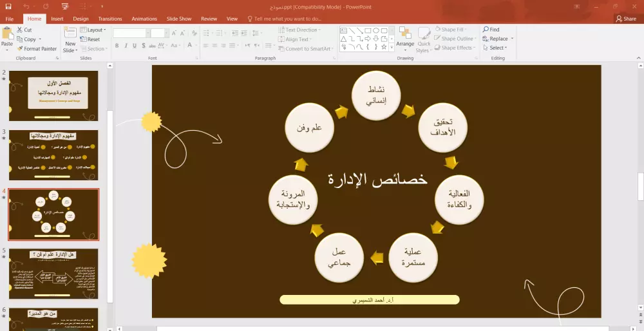Switch to the Insert tab
This screenshot has width=644, height=331.
tap(57, 19)
